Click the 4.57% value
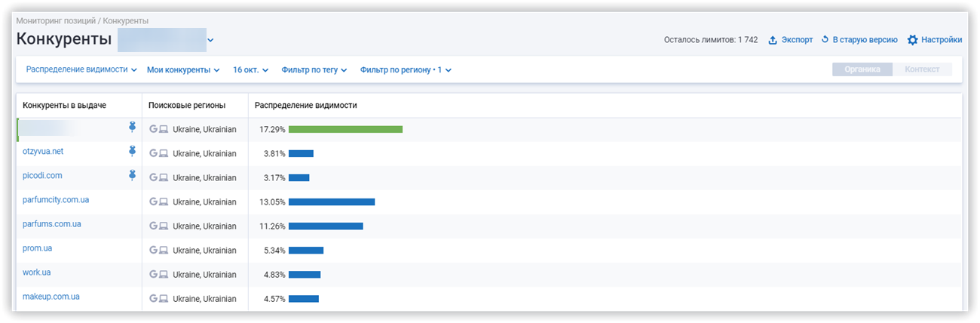The image size is (980, 323). (x=274, y=298)
